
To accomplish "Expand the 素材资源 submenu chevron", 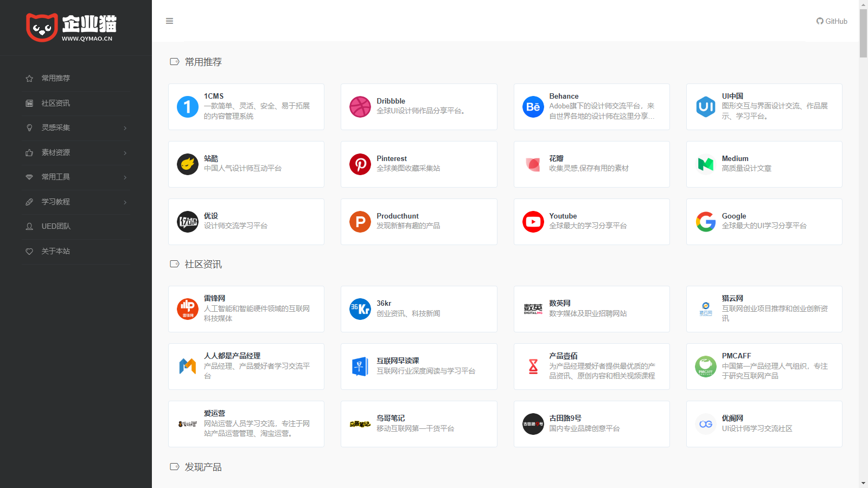I will (x=125, y=153).
